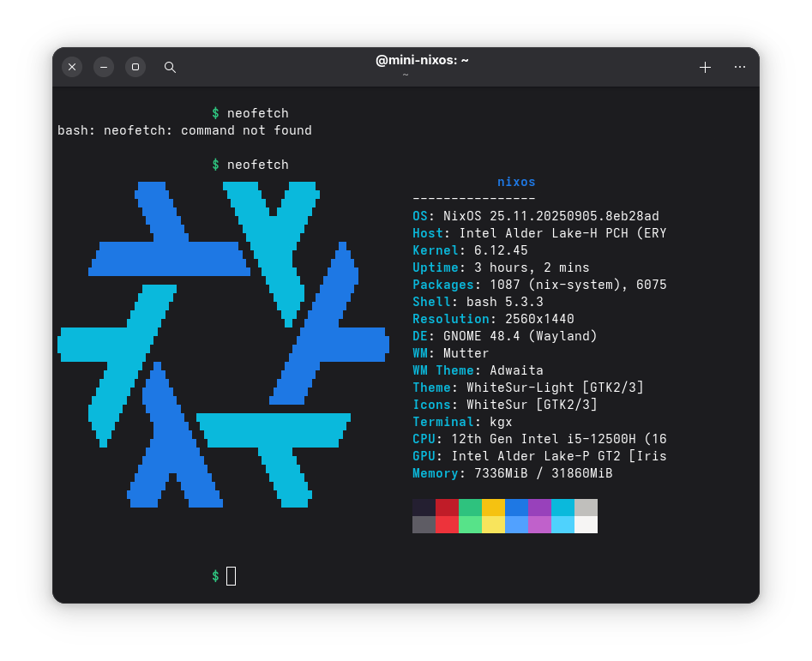The image size is (812, 661).
Task: Click the bright red block in bottom row
Action: tap(447, 525)
